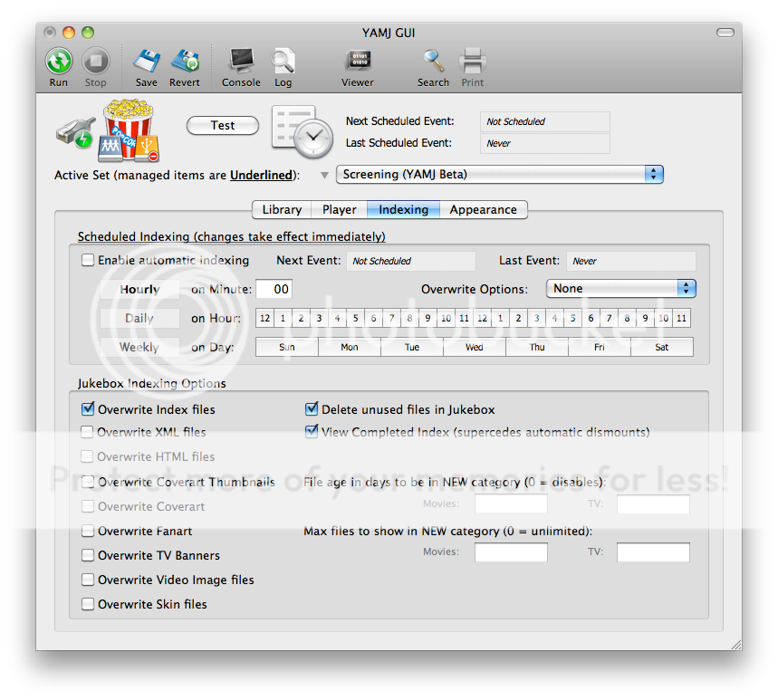Select the Appearance tab
Screen dimensions: 778x700
484,209
